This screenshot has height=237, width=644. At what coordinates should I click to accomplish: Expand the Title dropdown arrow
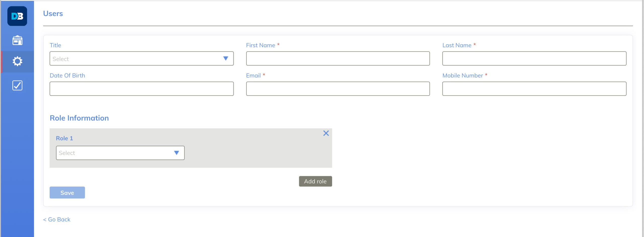(x=225, y=58)
